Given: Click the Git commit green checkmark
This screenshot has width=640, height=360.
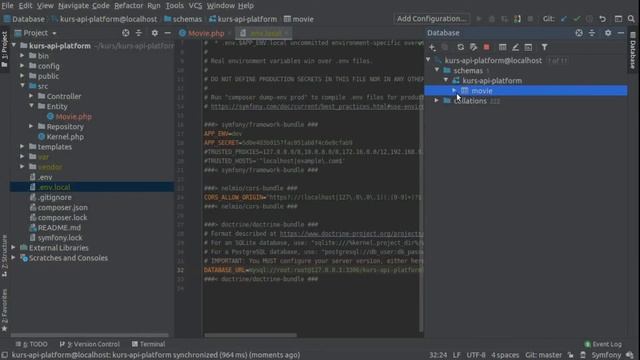Looking at the screenshot, I should 577,19.
